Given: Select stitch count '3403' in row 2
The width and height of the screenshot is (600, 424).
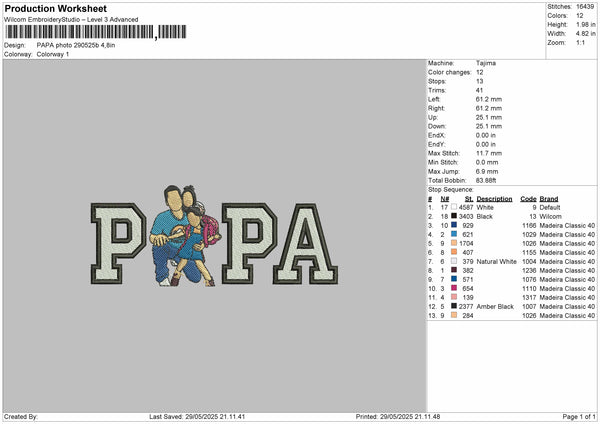Looking at the screenshot, I should click(x=466, y=217).
